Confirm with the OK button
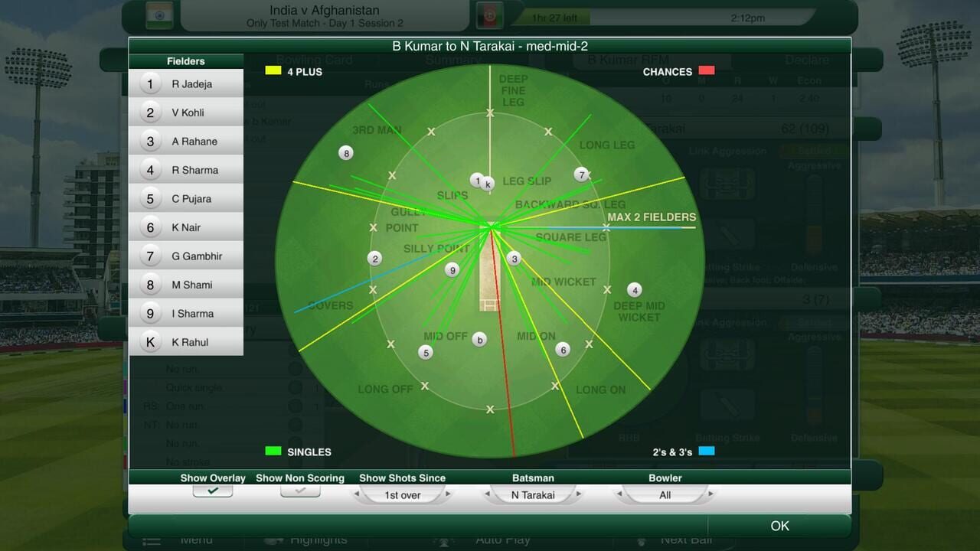The height and width of the screenshot is (551, 980). coord(779,526)
